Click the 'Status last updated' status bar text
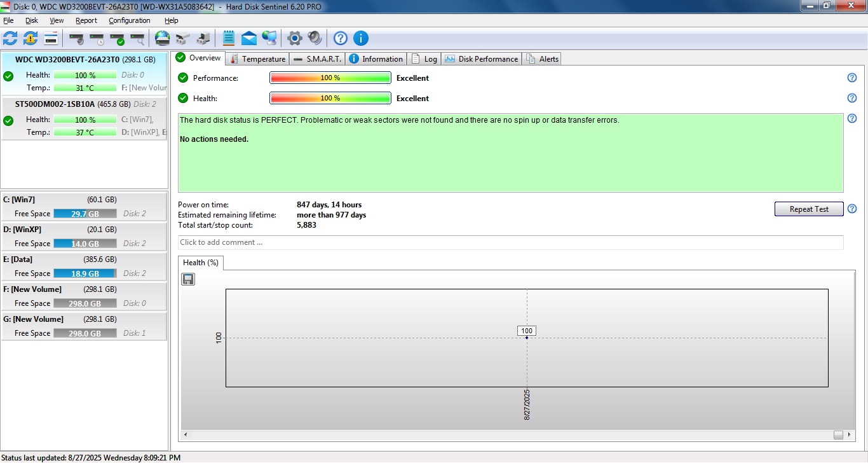Screen dimensions: 868x463 pos(92,457)
